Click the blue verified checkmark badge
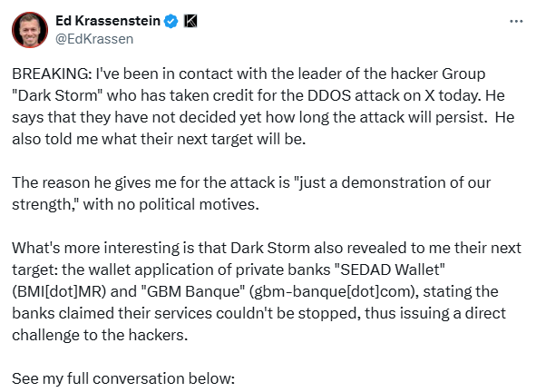536x392 pixels. coord(171,22)
